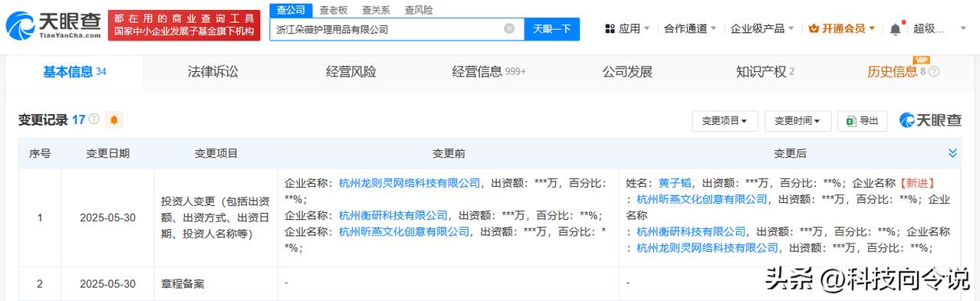Viewport: 980px width, 301px height.
Task: Click the TianYanCha logo
Action: [54, 25]
